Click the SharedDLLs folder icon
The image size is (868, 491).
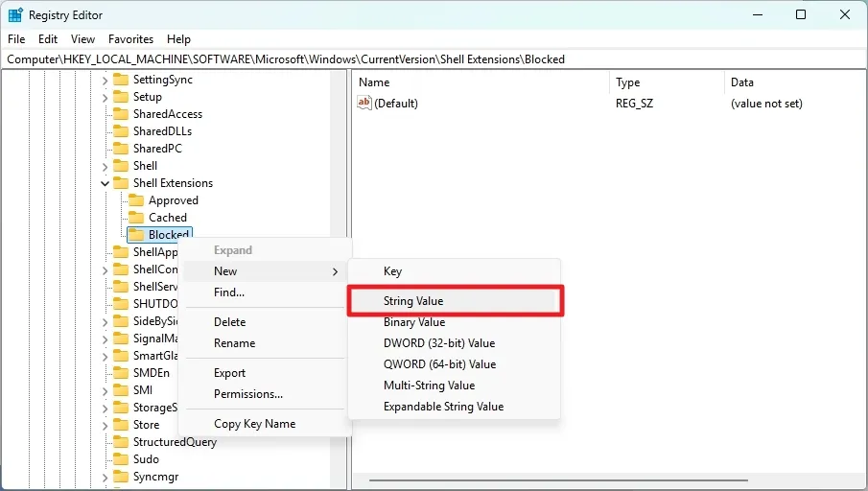tap(121, 131)
